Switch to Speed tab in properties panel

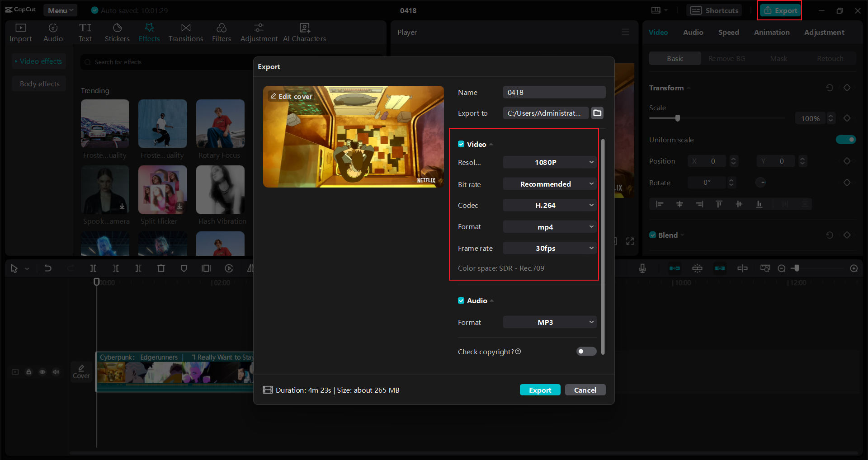pos(729,33)
